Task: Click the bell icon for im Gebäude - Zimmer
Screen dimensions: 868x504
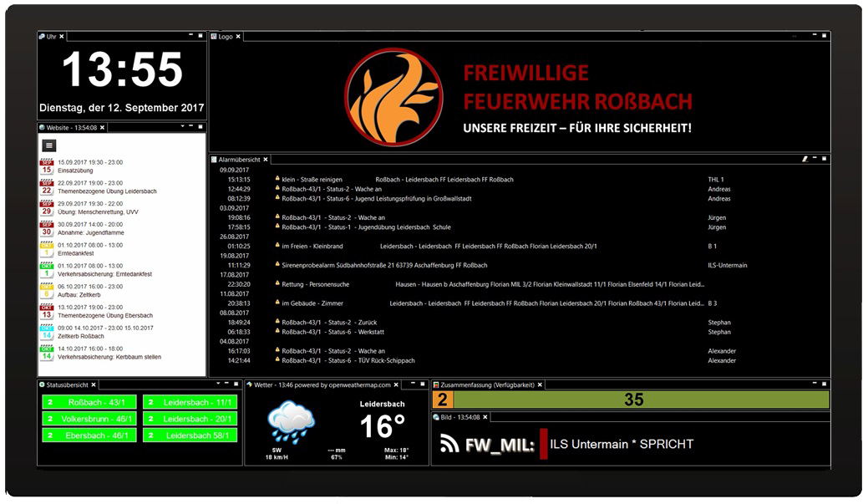Action: 277,303
